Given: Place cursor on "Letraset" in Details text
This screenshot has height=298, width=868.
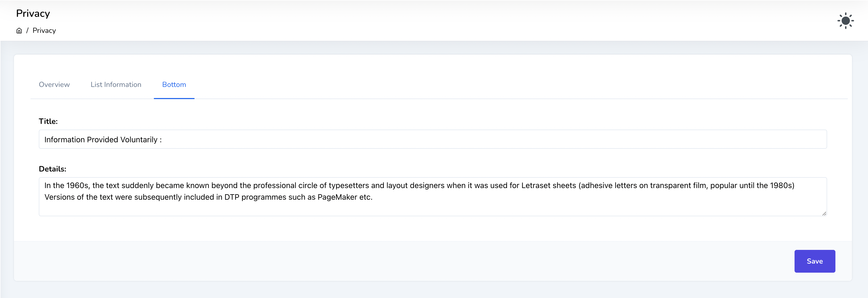Looking at the screenshot, I should [536, 186].
